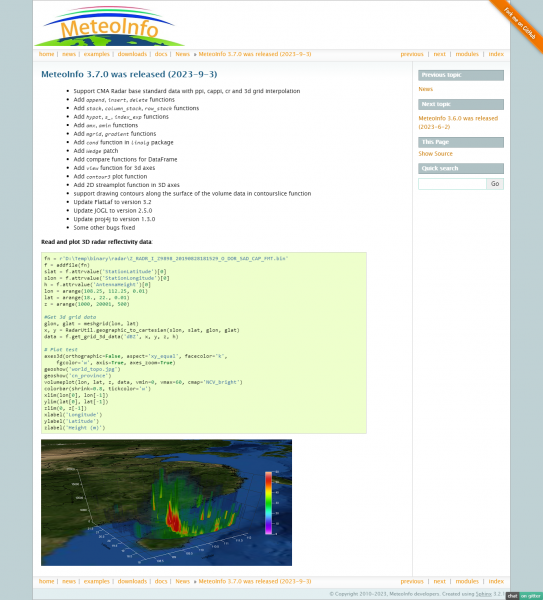Open 'modules' in bottom navigation bar
543x600 pixels.
coord(467,581)
